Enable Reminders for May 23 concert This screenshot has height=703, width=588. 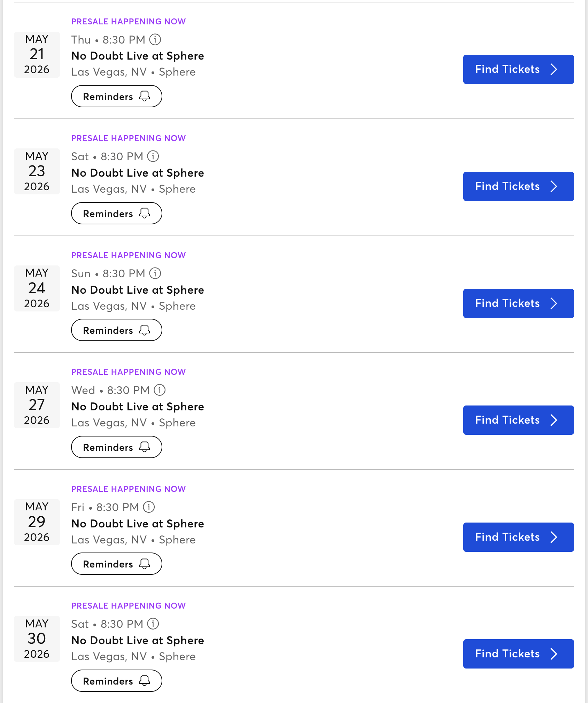[x=116, y=214]
